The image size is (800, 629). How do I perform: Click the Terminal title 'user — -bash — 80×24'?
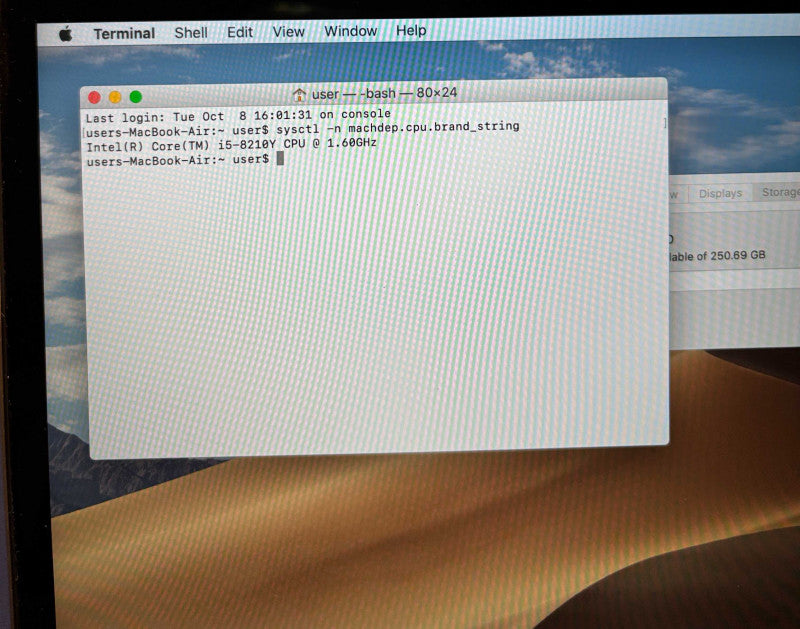click(384, 93)
